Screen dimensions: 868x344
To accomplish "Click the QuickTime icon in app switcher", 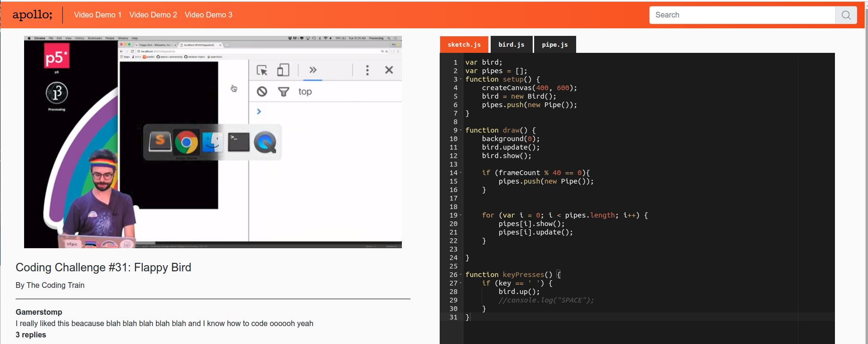I will 265,142.
